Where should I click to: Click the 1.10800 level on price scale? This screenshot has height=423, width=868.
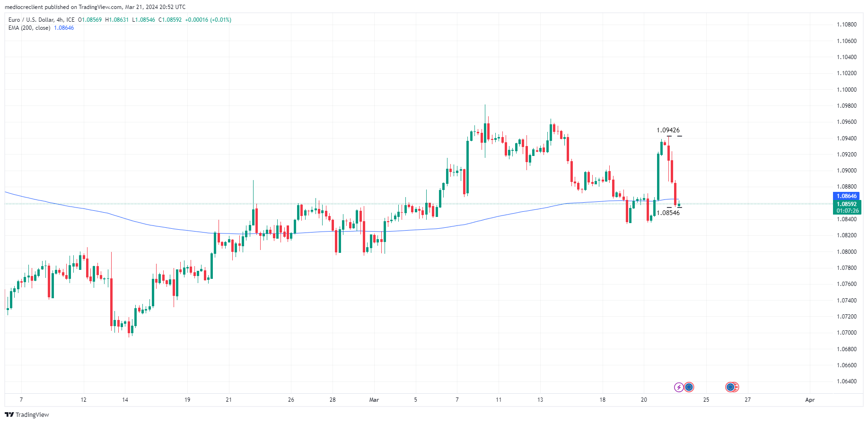[846, 25]
